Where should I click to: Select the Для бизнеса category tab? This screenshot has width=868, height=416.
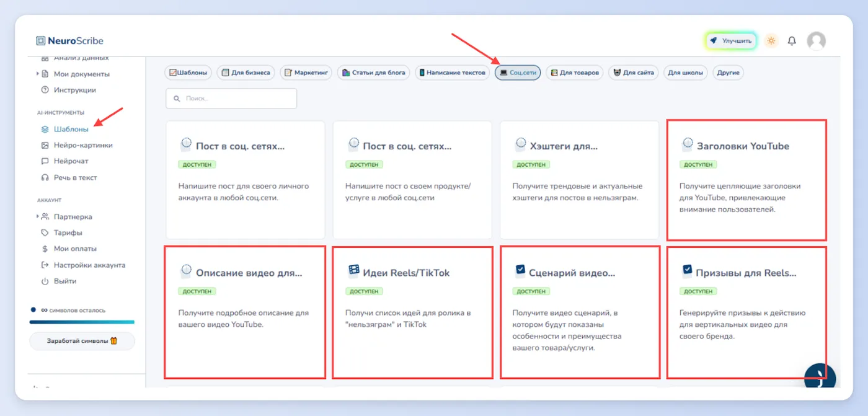pos(246,73)
